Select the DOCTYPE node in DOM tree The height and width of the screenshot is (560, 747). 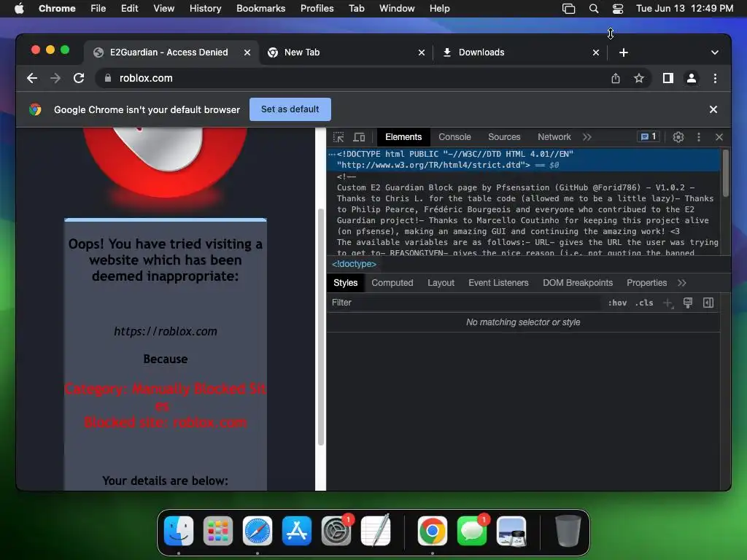point(524,160)
